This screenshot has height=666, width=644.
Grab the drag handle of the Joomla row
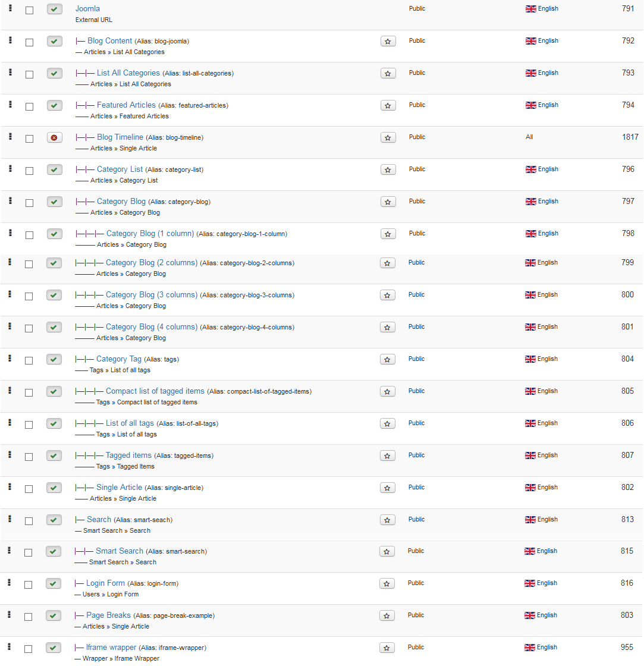(11, 8)
